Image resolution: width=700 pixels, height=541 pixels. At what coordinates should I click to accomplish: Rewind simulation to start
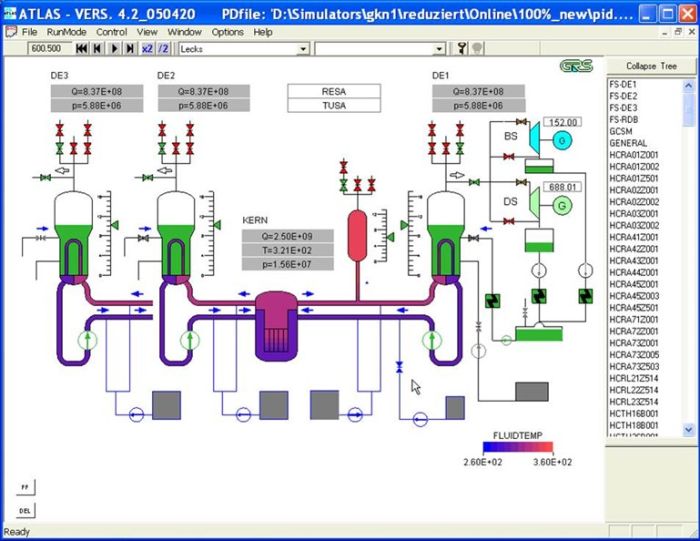coord(81,49)
